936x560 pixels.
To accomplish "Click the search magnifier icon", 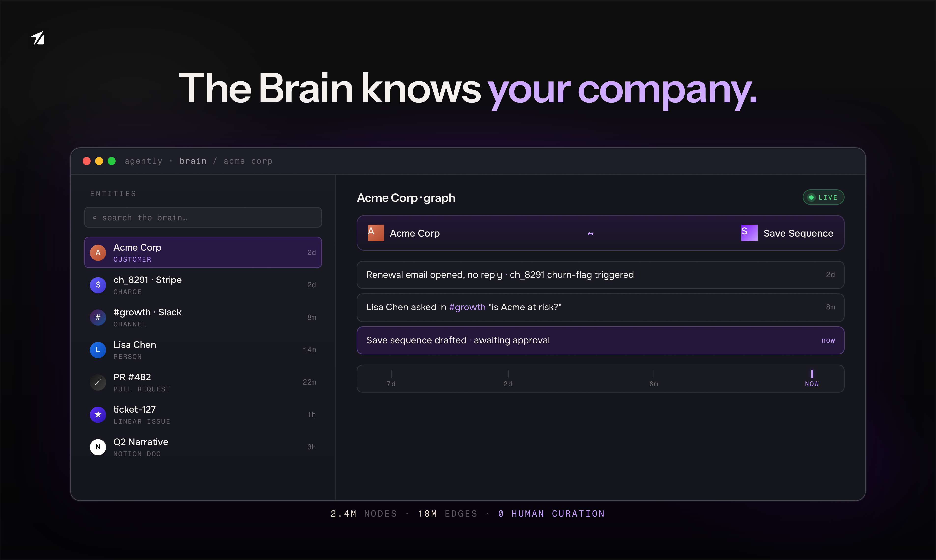I will point(94,218).
